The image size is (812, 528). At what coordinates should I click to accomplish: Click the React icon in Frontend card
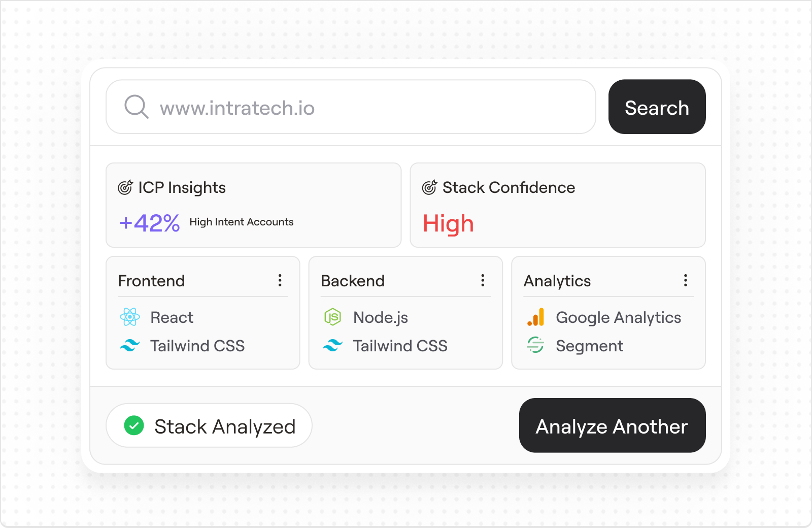click(x=130, y=317)
